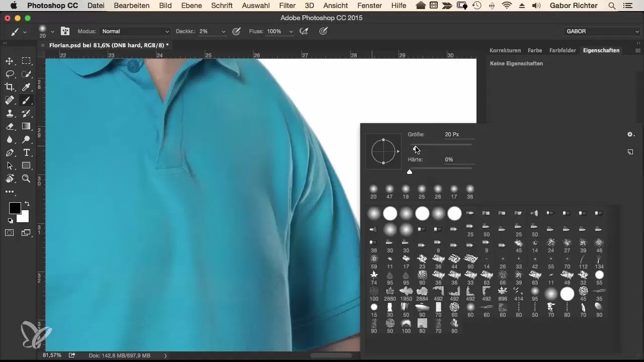Click the Härte value field 0%
The width and height of the screenshot is (644, 362).
pos(459,159)
